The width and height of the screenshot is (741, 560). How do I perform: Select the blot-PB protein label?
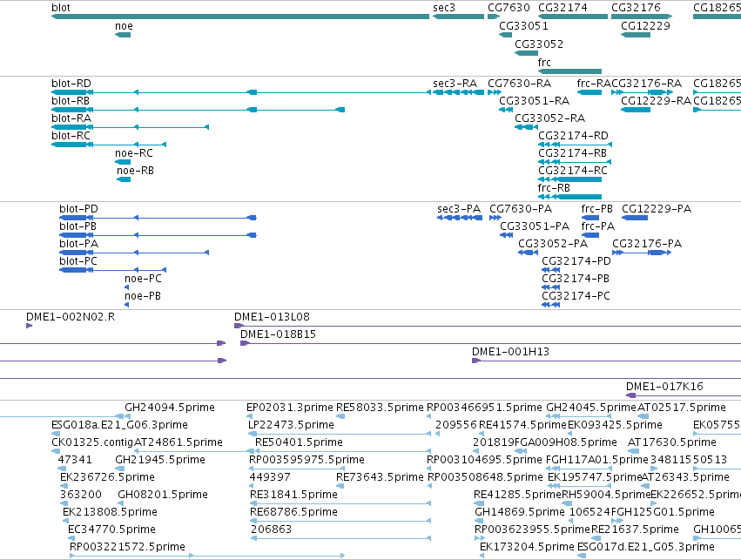[78, 226]
